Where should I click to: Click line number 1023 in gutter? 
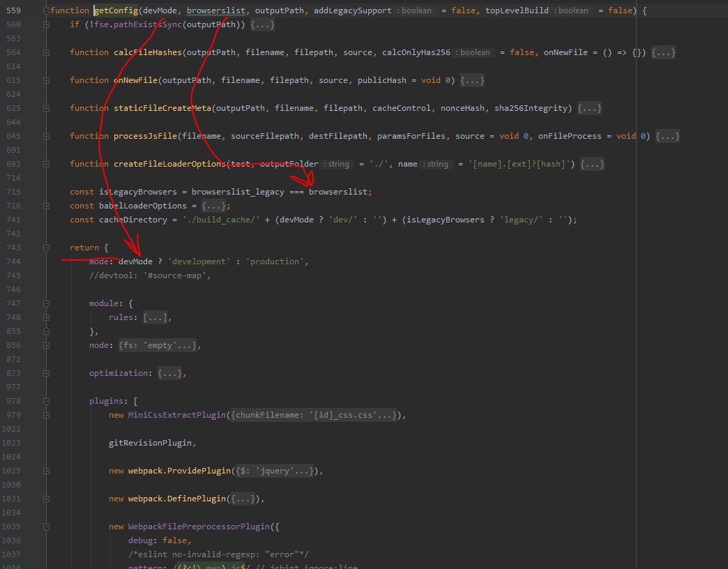pyautogui.click(x=11, y=443)
